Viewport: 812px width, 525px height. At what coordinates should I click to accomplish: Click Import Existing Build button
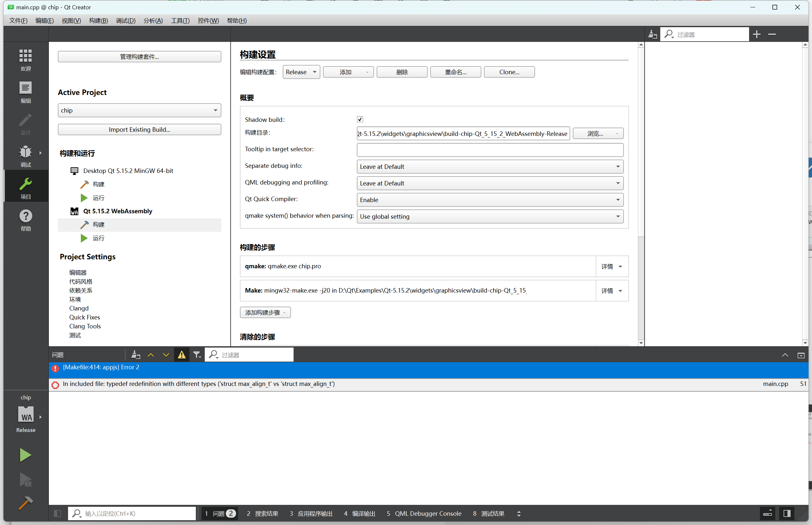[x=139, y=129]
